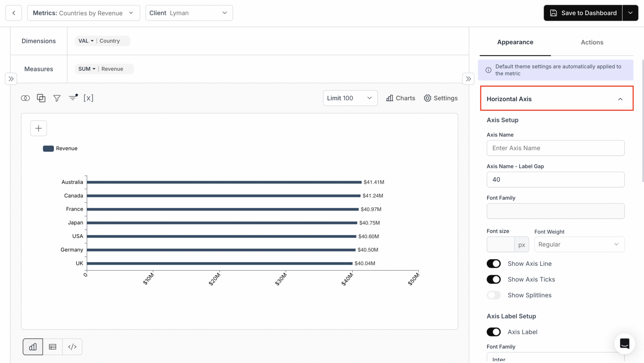
Task: Click the Enter Axis Name field
Action: (x=555, y=148)
